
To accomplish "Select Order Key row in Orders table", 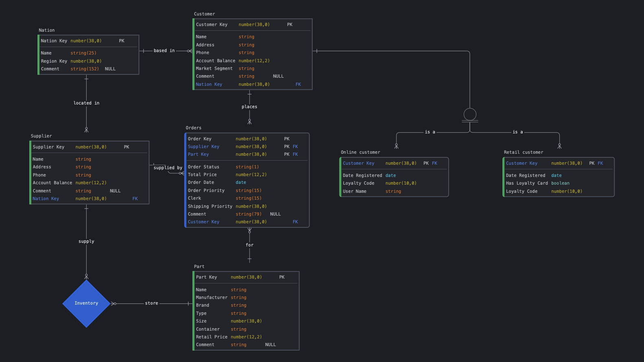I will (x=248, y=139).
